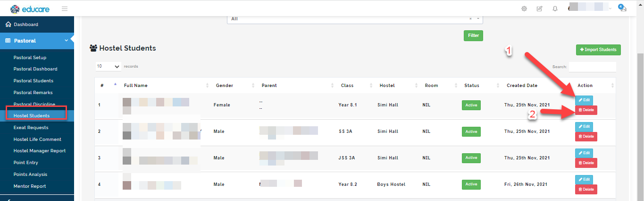Toggle the sidebar hamburger menu icon
Screen dimensions: 644x201
(x=65, y=9)
